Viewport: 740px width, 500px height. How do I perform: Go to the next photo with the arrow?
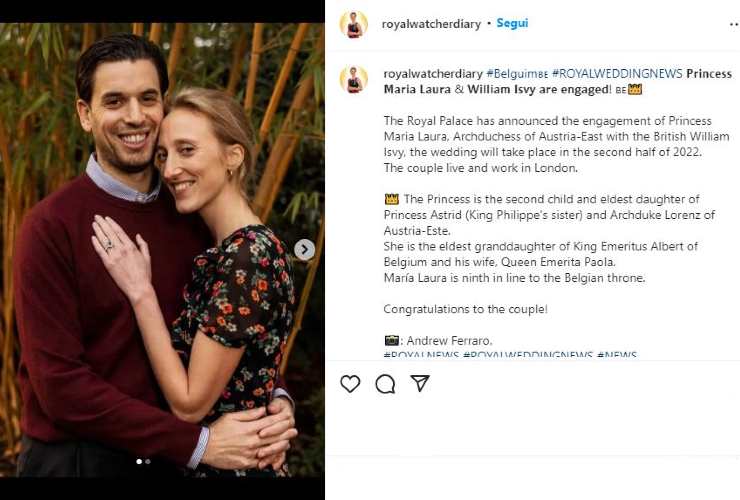pos(305,250)
